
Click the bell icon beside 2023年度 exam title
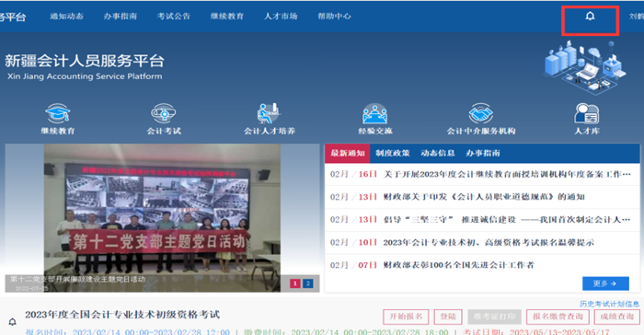[13, 322]
